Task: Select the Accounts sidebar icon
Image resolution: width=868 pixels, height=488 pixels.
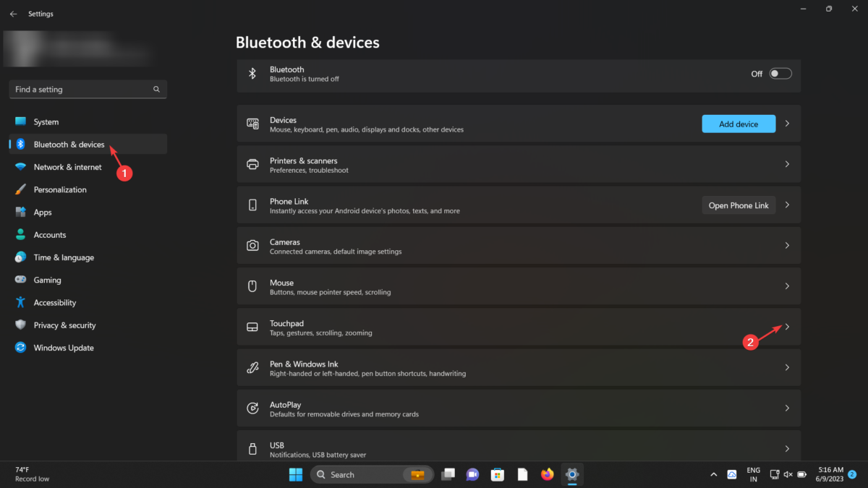Action: pyautogui.click(x=20, y=234)
